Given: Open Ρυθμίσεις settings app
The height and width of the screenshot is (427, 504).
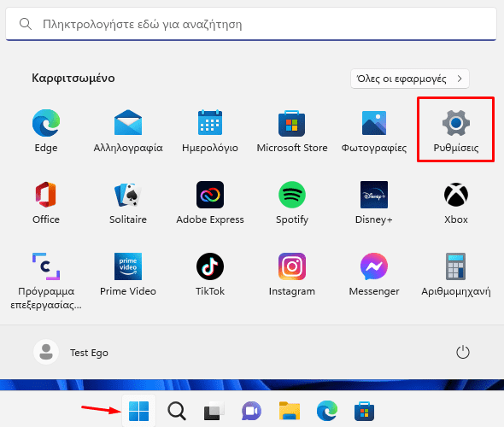Looking at the screenshot, I should [456, 131].
